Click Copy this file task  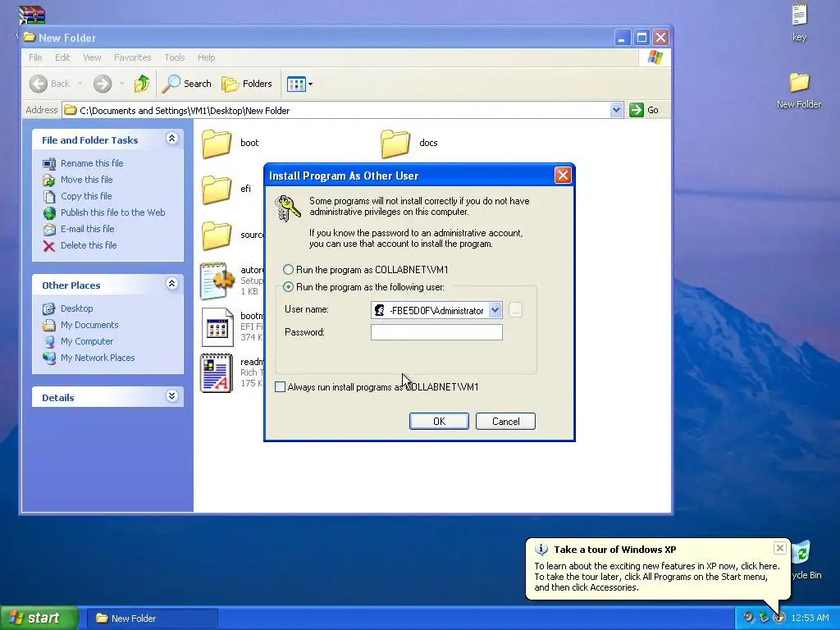click(x=85, y=196)
